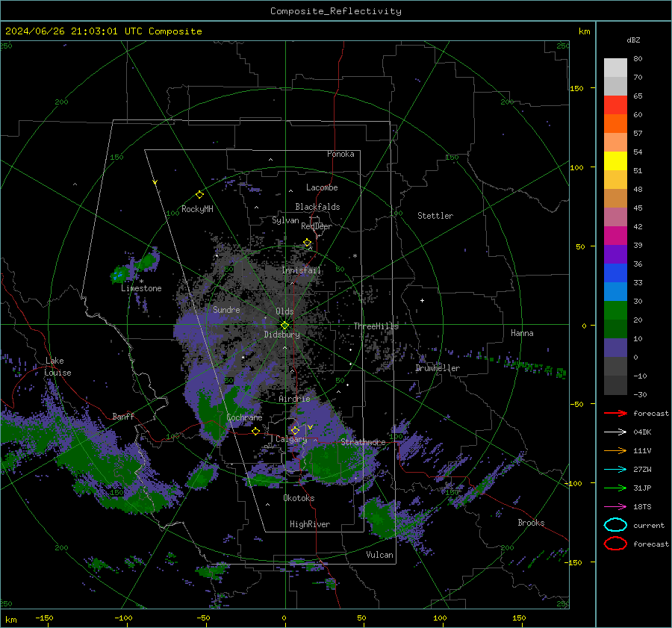Select the yellow radar-center marker at Didsbury
The width and height of the screenshot is (672, 628).
(284, 326)
